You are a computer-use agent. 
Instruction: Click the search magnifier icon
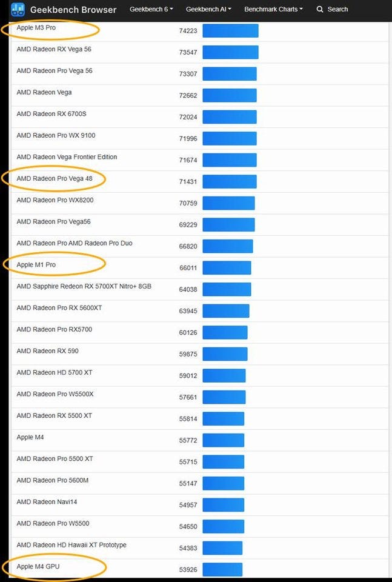click(x=320, y=10)
